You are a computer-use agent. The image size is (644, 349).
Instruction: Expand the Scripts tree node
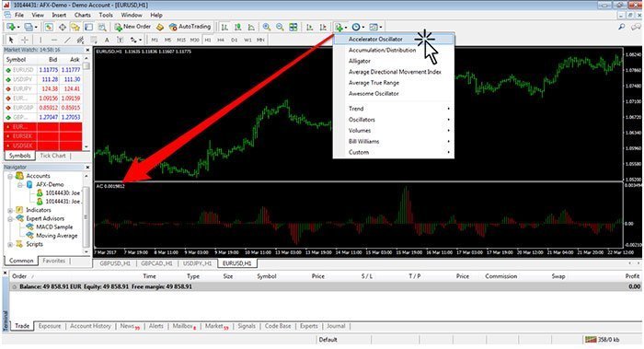(10, 244)
